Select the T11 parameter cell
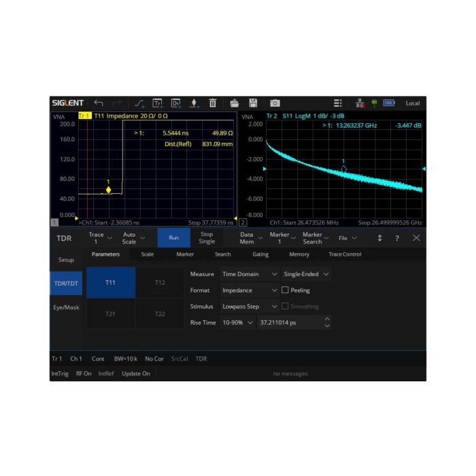This screenshot has height=476, width=476. pos(109,282)
